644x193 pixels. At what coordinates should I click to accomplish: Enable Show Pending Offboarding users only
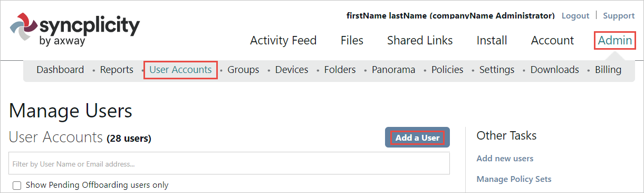pos(17,185)
